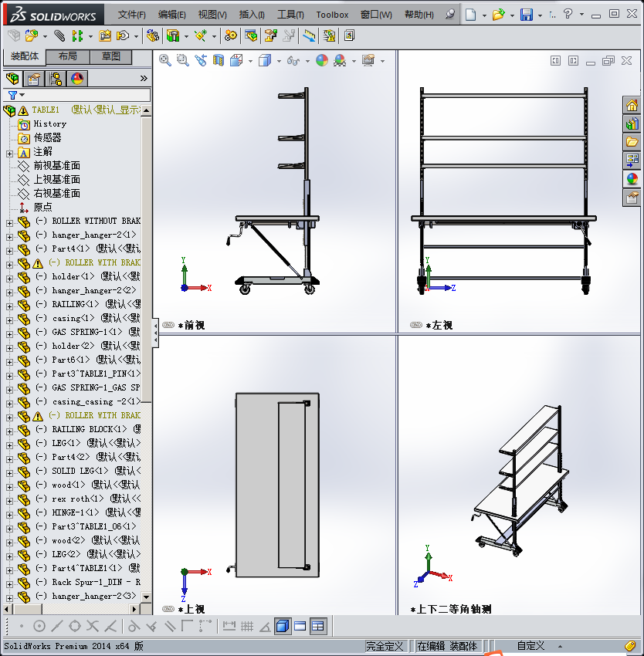Click the Apply Scene icon

[340, 61]
